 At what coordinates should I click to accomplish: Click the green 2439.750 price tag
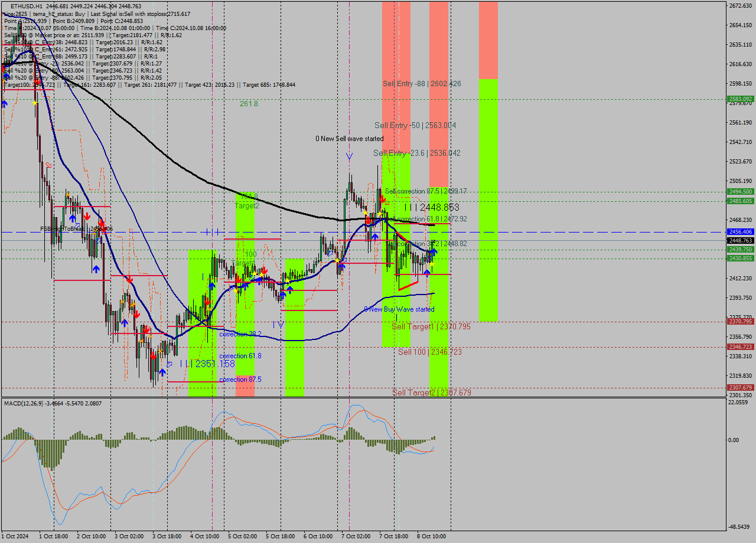point(740,250)
